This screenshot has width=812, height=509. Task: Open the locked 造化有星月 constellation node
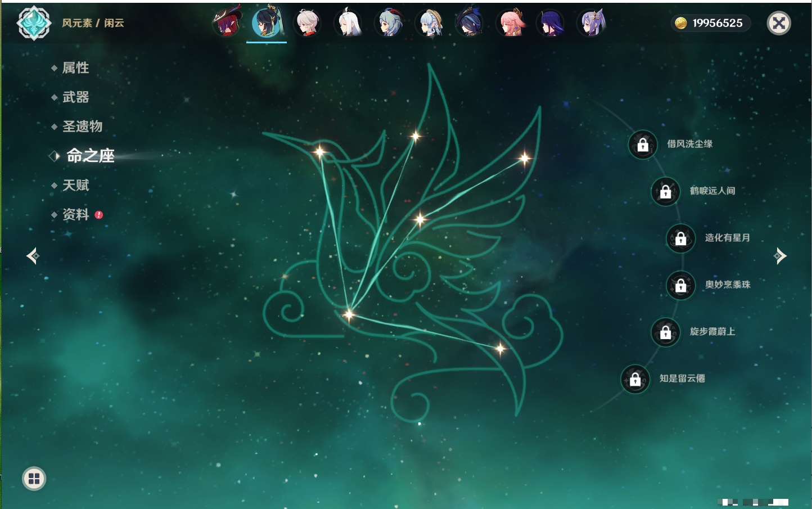[x=681, y=238]
